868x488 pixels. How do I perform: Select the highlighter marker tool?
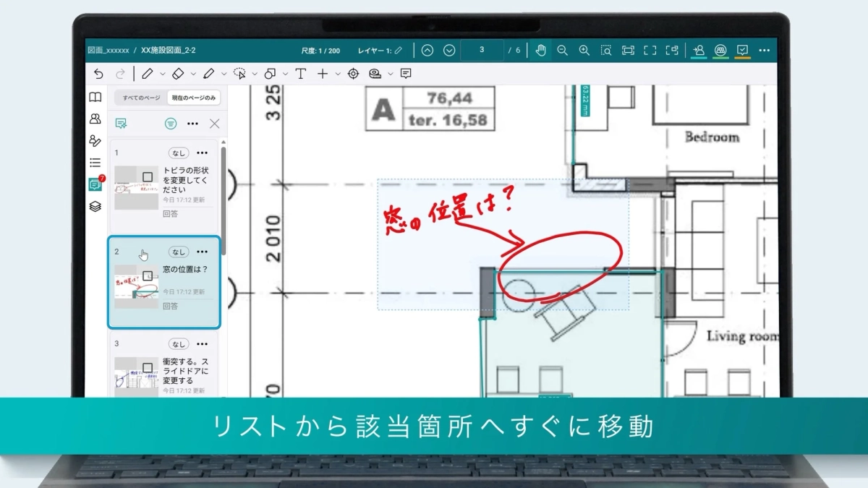209,74
